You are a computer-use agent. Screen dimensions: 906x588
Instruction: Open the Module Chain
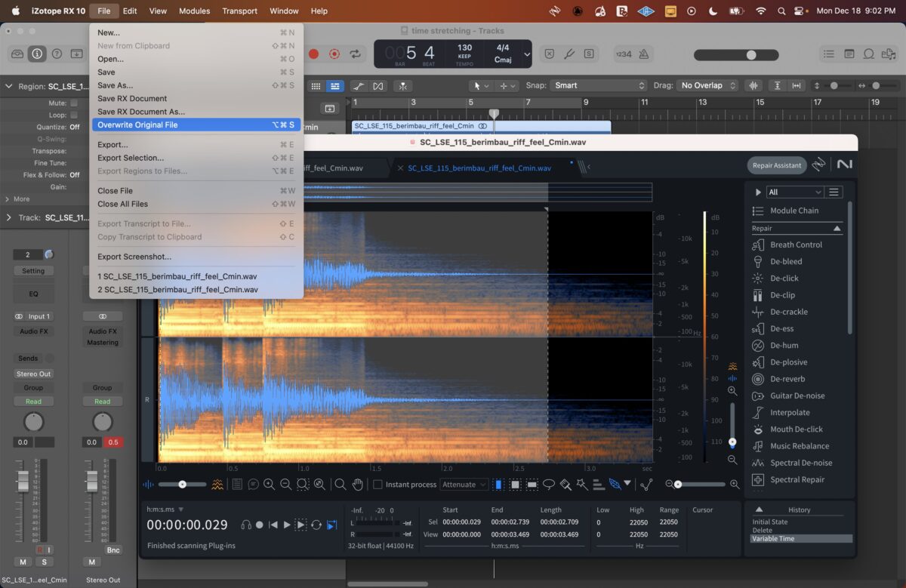(x=785, y=211)
